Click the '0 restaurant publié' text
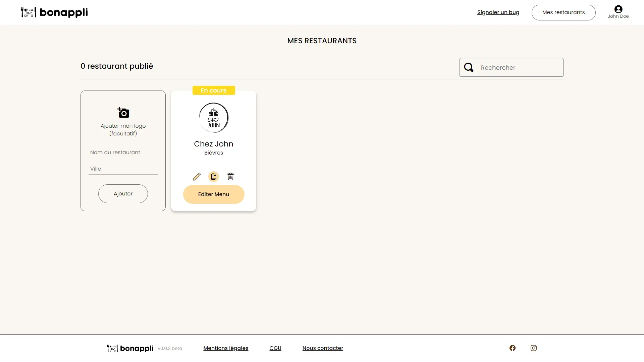The image size is (644, 362). pyautogui.click(x=117, y=66)
